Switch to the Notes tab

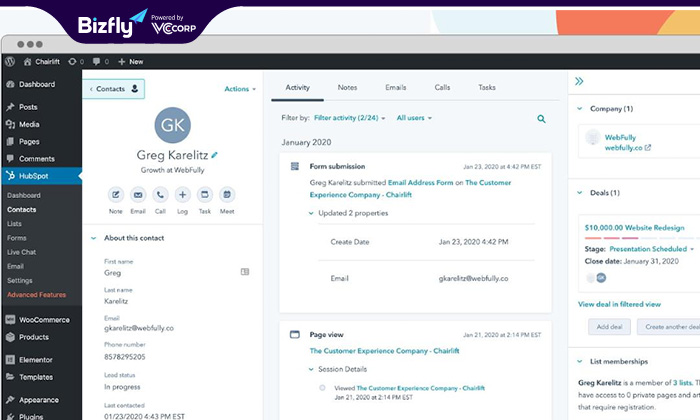pyautogui.click(x=347, y=87)
